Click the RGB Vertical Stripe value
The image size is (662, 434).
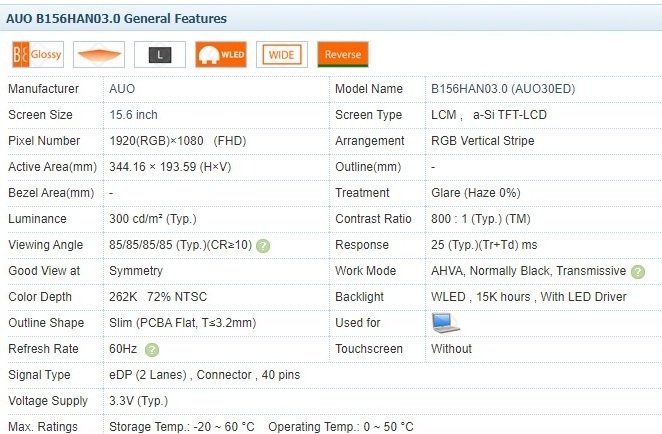tap(483, 141)
